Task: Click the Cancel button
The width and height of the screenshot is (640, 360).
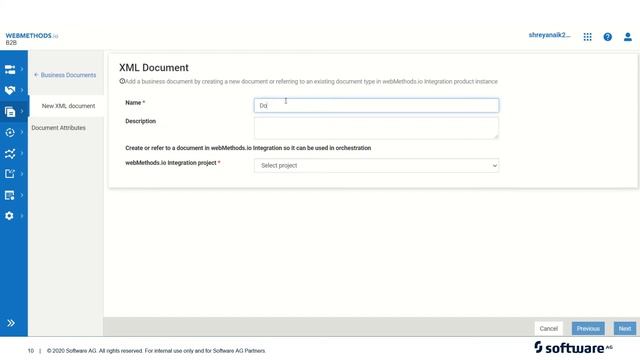Action: 548,329
